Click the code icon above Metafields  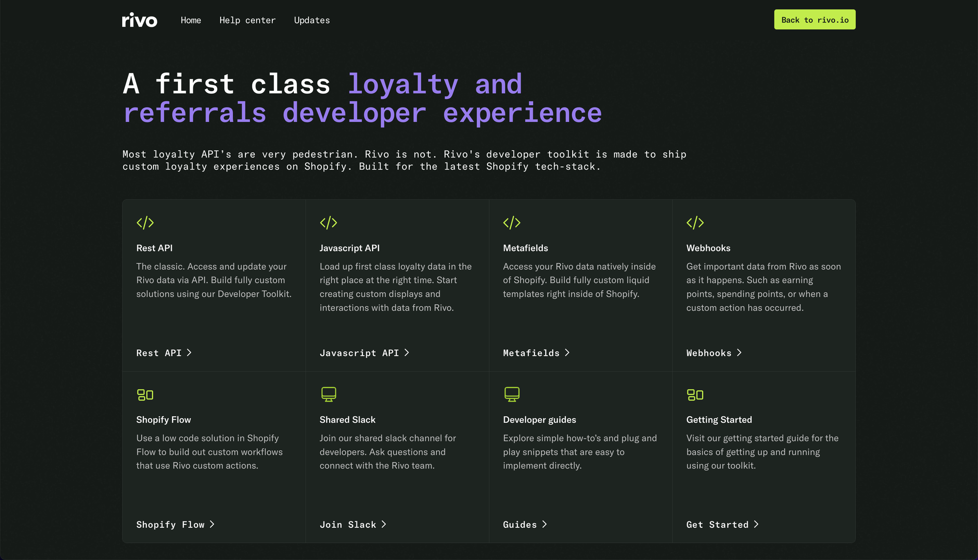[512, 223]
